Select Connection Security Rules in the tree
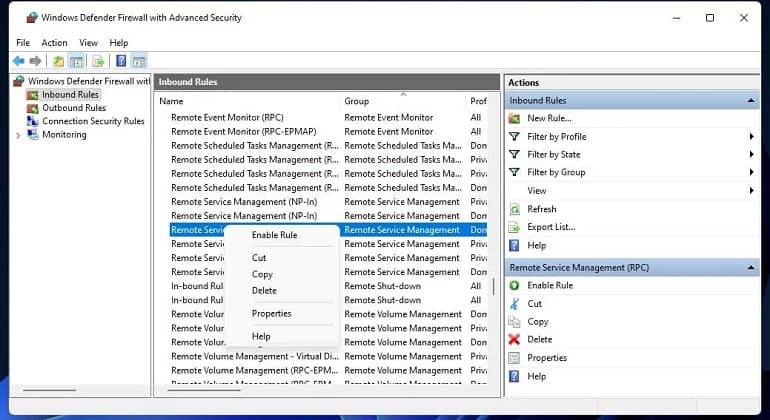Image resolution: width=770 pixels, height=420 pixels. pyautogui.click(x=93, y=121)
